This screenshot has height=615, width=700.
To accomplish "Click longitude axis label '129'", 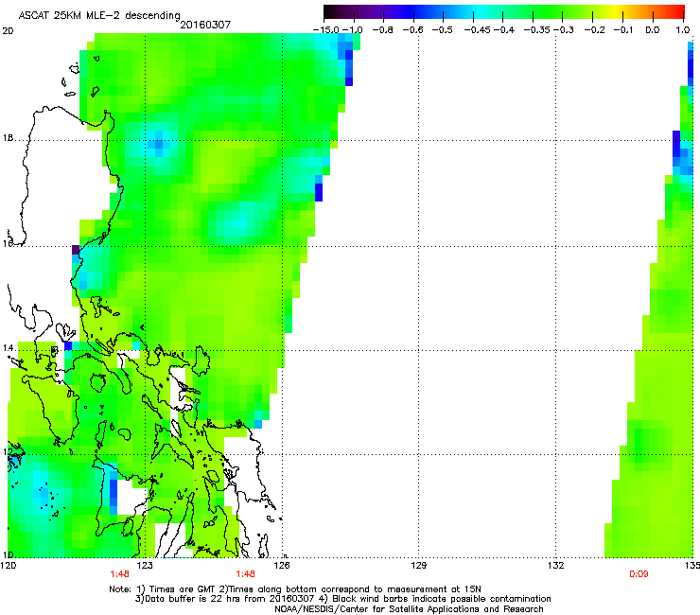I will [x=419, y=566].
